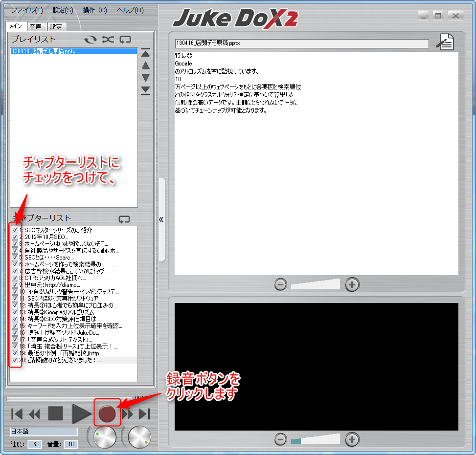Viewport: 476px width, 455px height.
Task: Toggle chapter 5 SEOとは checkbox
Action: click(x=15, y=257)
